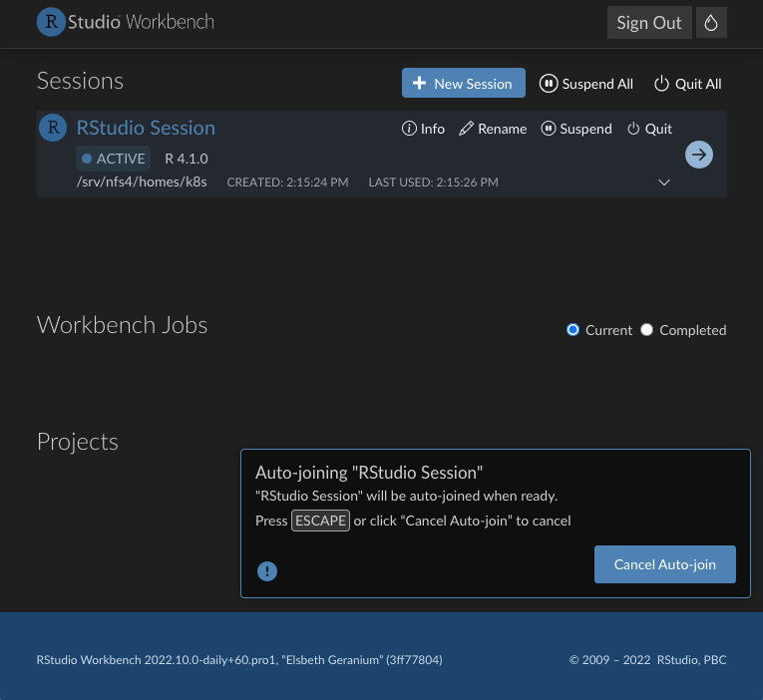The image size is (763, 700).
Task: Click the RStudio Workbench logo
Action: (125, 22)
